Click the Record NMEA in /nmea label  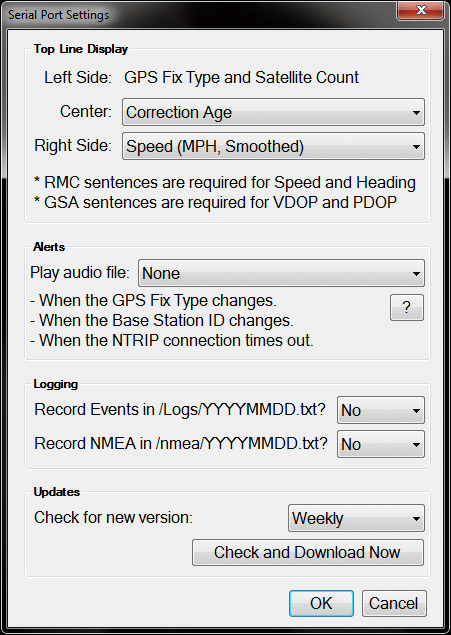(181, 443)
